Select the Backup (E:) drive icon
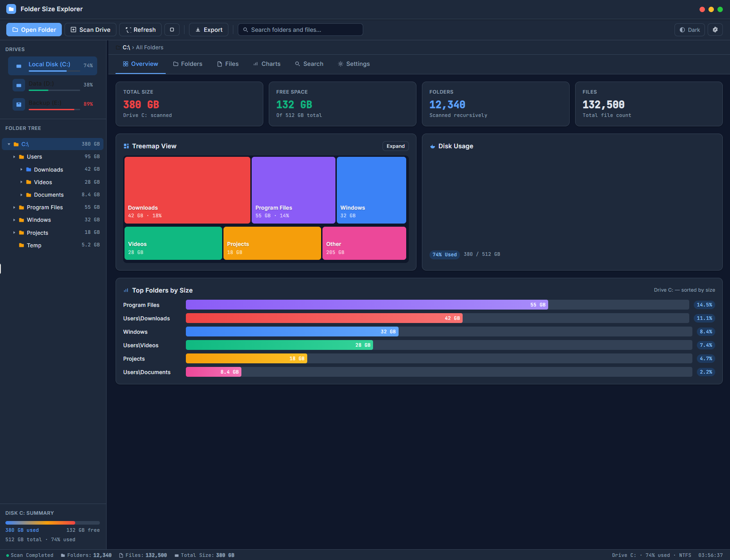 pyautogui.click(x=18, y=104)
